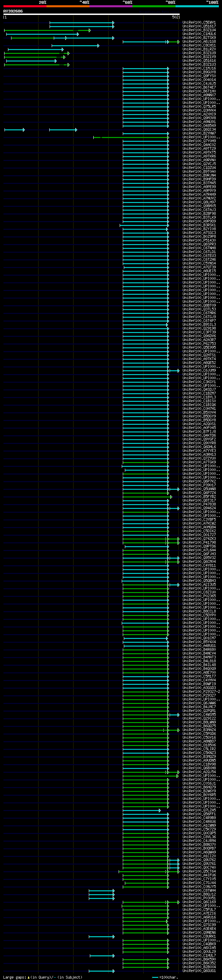Click hit label UniRef100_B9GUY8
This screenshot has height=980, width=222.
199,72
